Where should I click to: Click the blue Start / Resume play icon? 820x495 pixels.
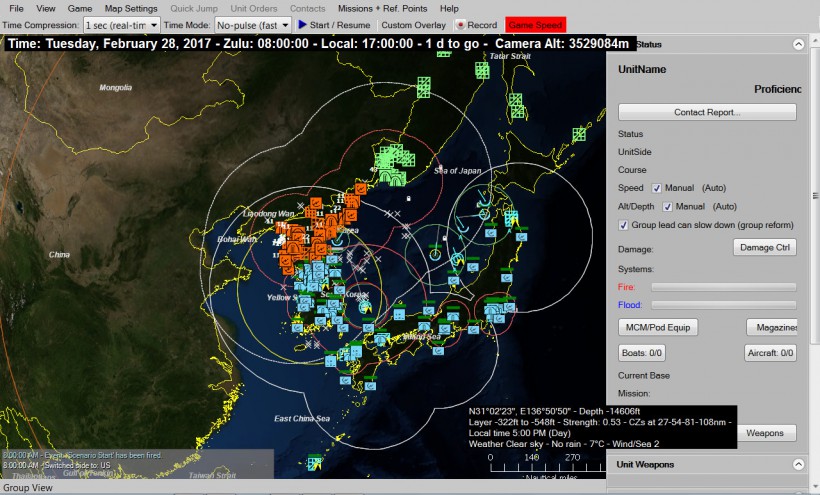302,24
